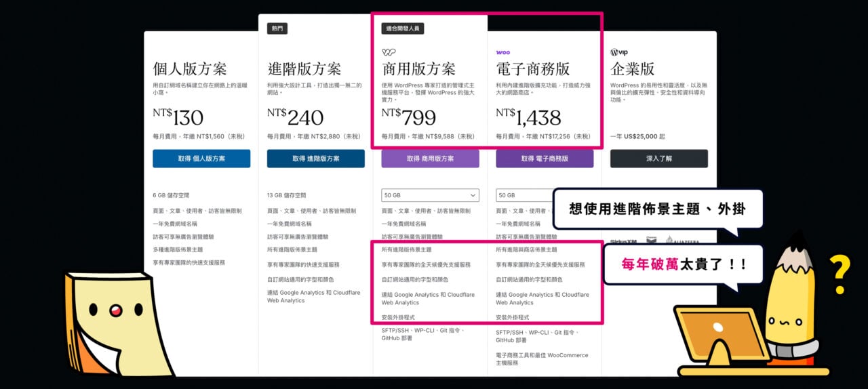The image size is (868, 389).
Task: Click the NT$799 price of 商用版方案
Action: [409, 117]
